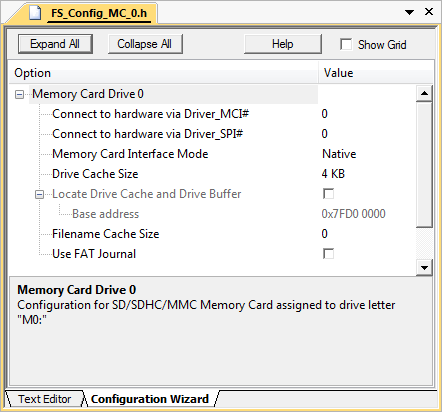Edit the Filename Cache Size value 0
Viewport: 442px width, 412px height.
[325, 234]
